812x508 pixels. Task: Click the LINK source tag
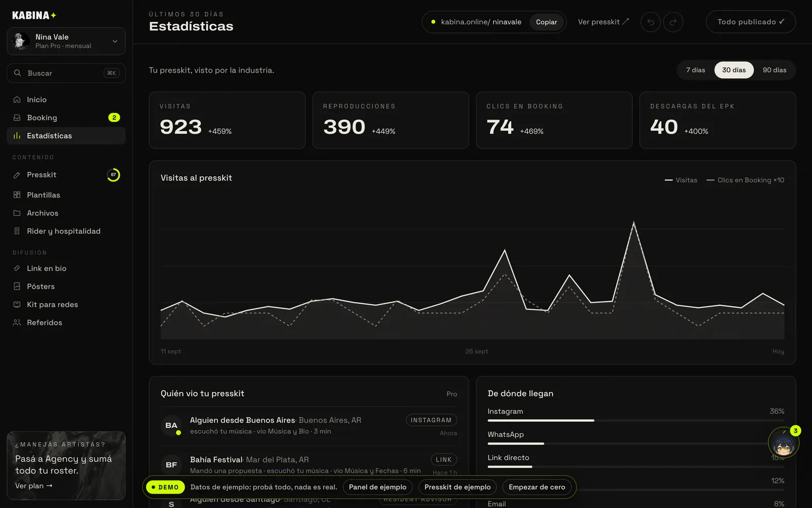(444, 460)
